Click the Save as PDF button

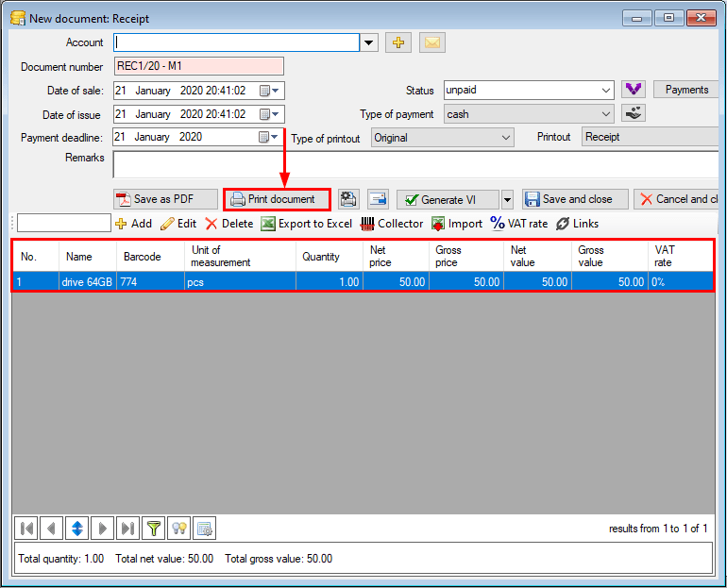click(x=165, y=199)
